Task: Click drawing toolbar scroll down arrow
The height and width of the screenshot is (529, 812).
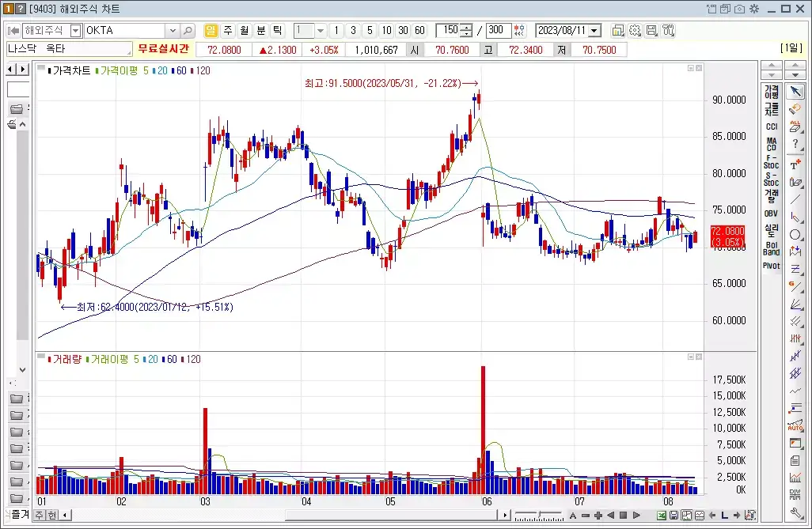Action: [795, 74]
